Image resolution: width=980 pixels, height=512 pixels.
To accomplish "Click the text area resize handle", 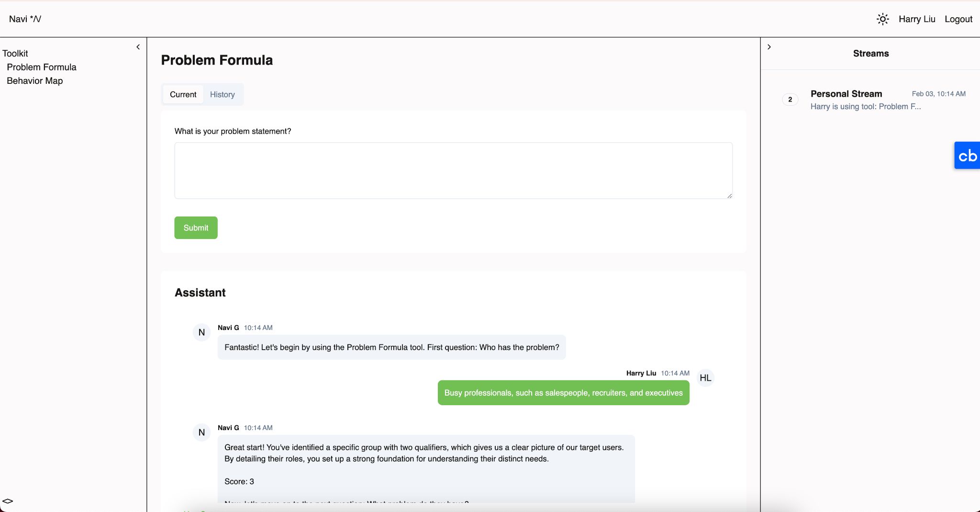I will click(x=729, y=195).
